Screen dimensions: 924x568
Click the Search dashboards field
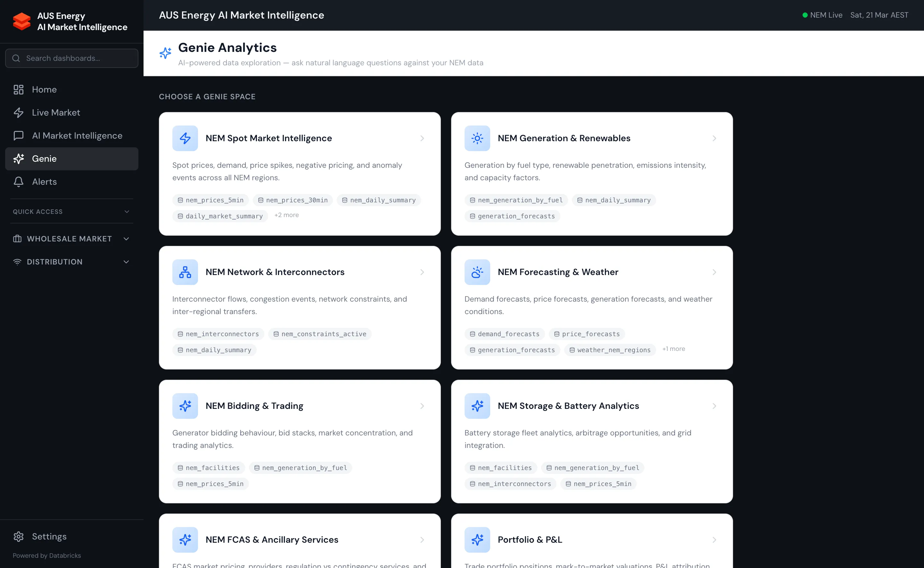(71, 58)
